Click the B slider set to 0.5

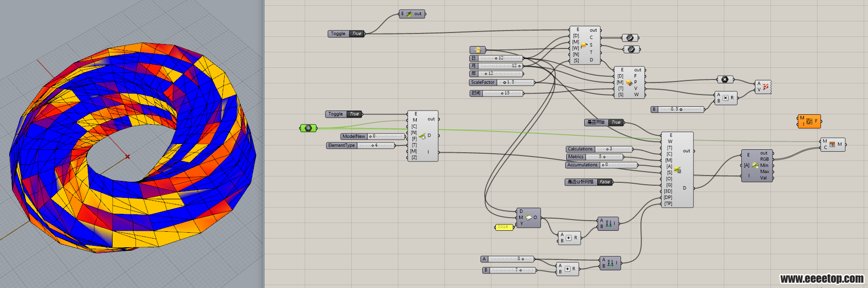coord(677,110)
